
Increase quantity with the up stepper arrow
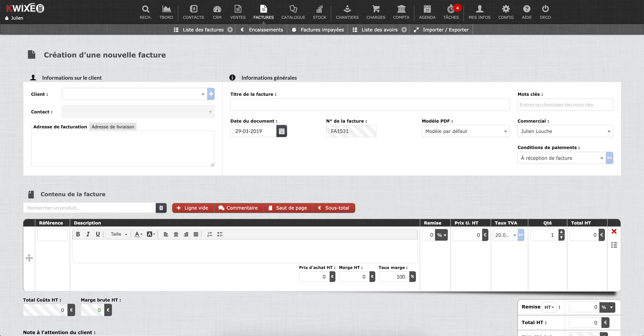[x=561, y=232]
